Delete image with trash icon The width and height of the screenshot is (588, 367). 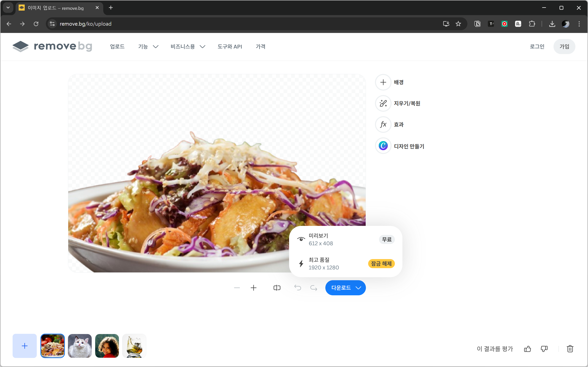(570, 349)
